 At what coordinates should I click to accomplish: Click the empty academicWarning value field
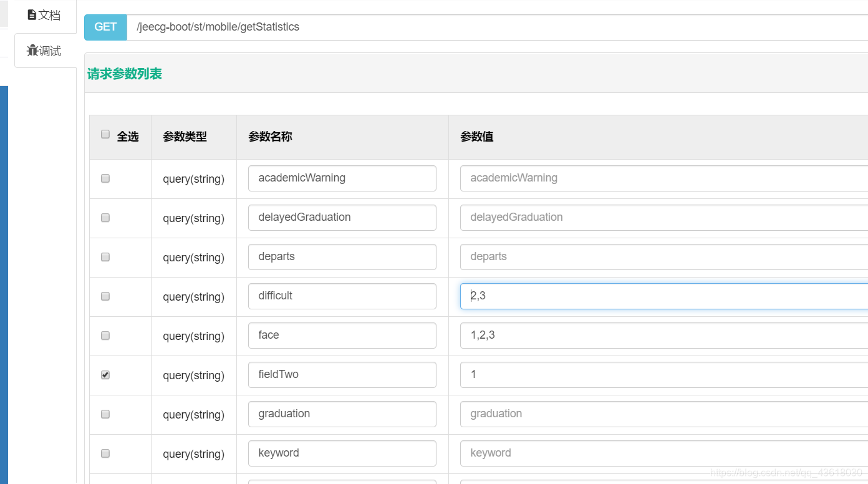point(664,178)
